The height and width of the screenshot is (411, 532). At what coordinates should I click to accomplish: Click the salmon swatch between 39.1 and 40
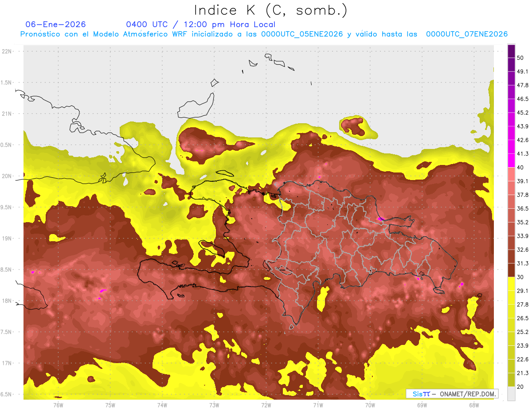point(512,174)
